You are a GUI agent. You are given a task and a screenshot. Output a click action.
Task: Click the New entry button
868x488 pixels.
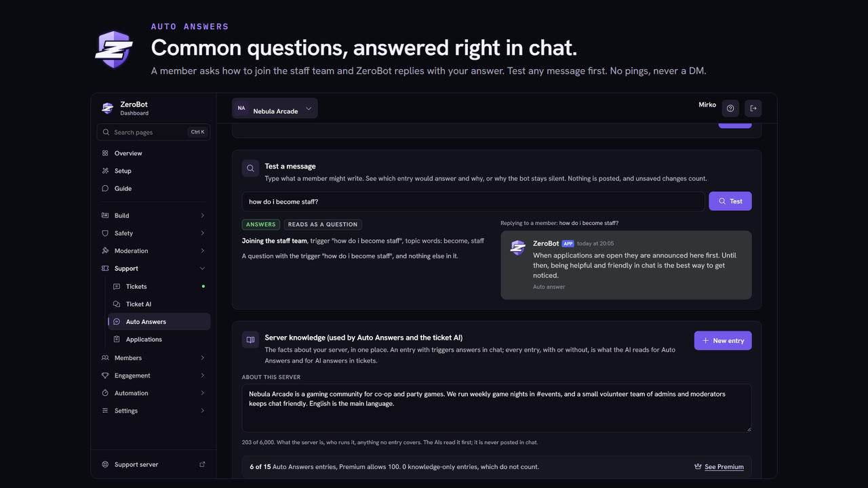pyautogui.click(x=723, y=341)
